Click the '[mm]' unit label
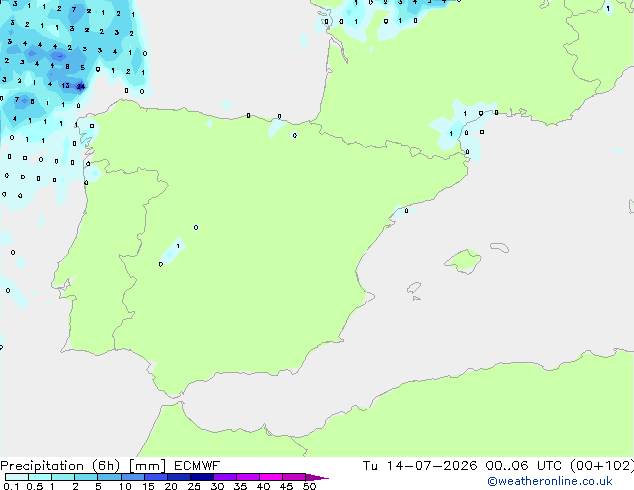Screen dimensions: 634x490 pos(147,466)
